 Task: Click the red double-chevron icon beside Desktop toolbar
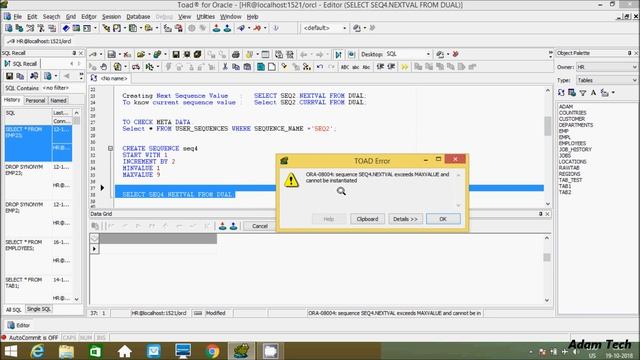pos(456,54)
